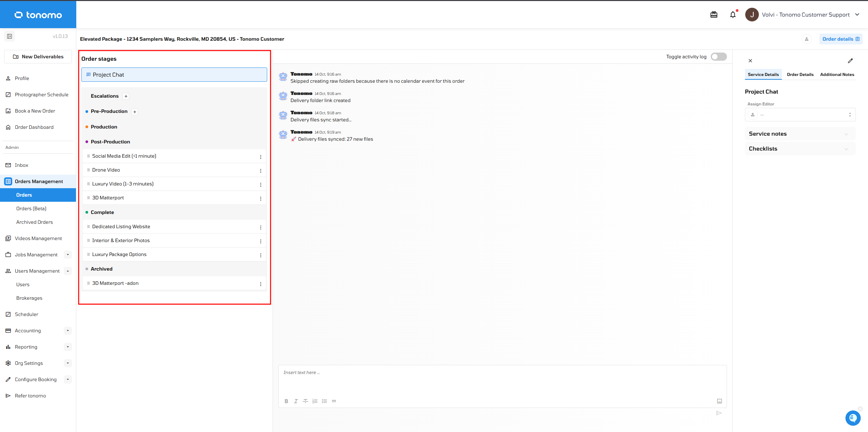Toggle bold formatting in chat editor
The height and width of the screenshot is (432, 868).
(286, 401)
